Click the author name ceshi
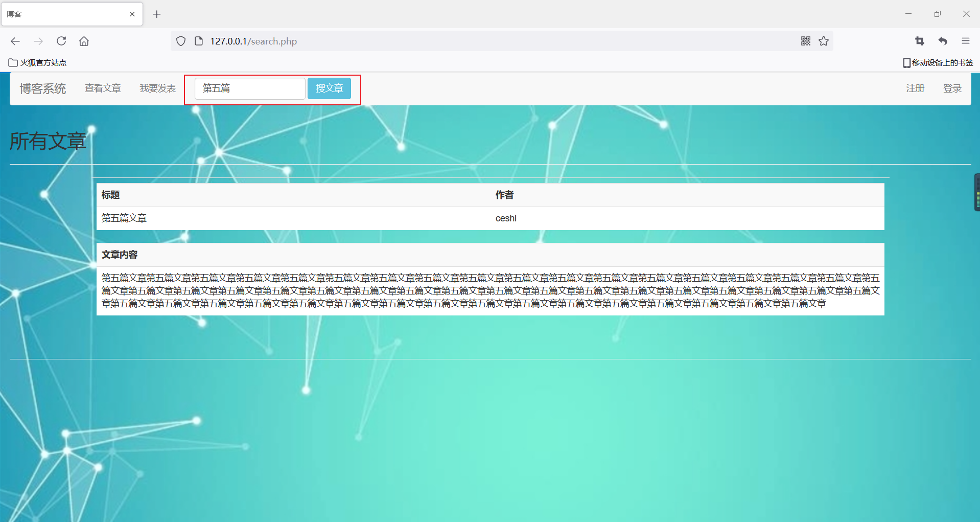This screenshot has width=980, height=522. 506,218
